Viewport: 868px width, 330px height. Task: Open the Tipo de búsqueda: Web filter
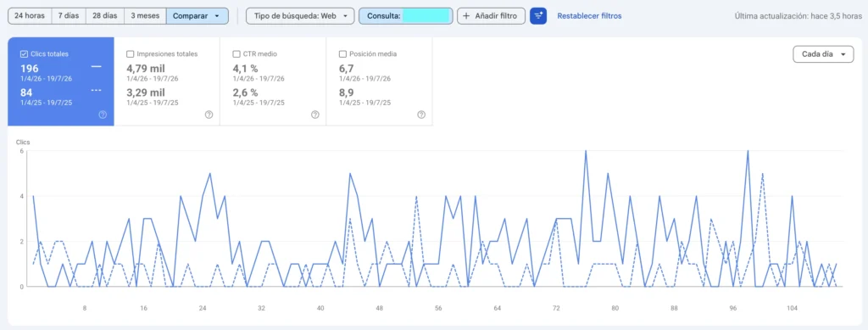click(x=300, y=16)
